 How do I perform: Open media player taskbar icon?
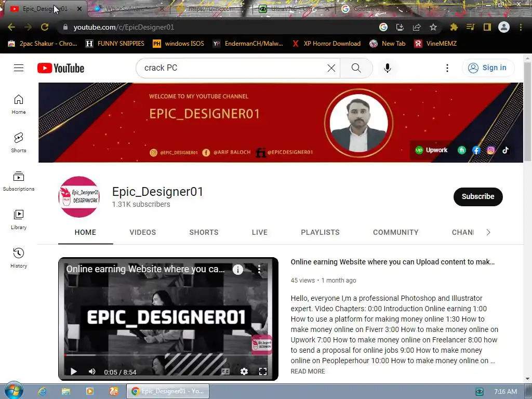coord(89,391)
